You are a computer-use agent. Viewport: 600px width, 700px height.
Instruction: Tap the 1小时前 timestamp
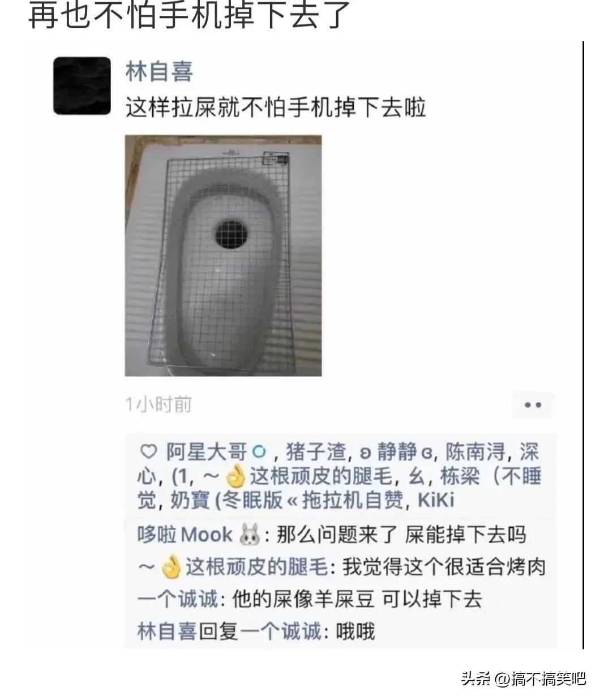[158, 404]
